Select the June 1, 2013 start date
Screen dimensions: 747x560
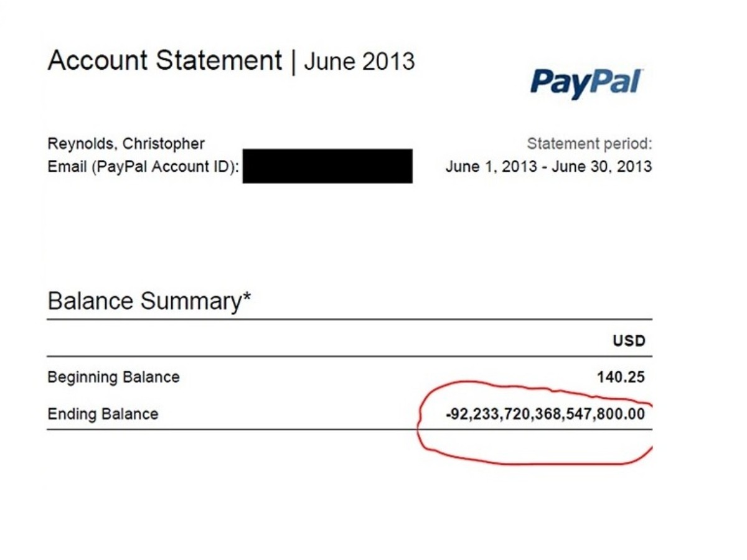[491, 167]
